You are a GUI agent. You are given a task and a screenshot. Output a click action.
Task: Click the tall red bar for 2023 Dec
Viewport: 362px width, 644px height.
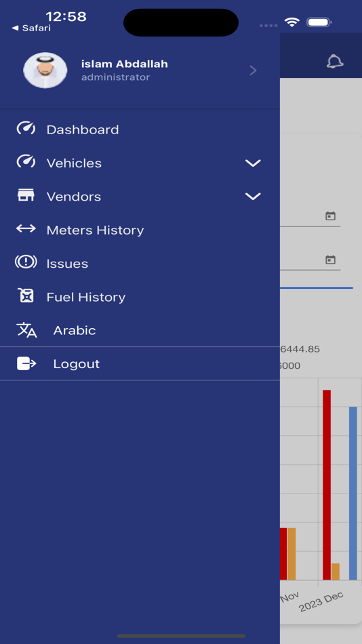327,485
